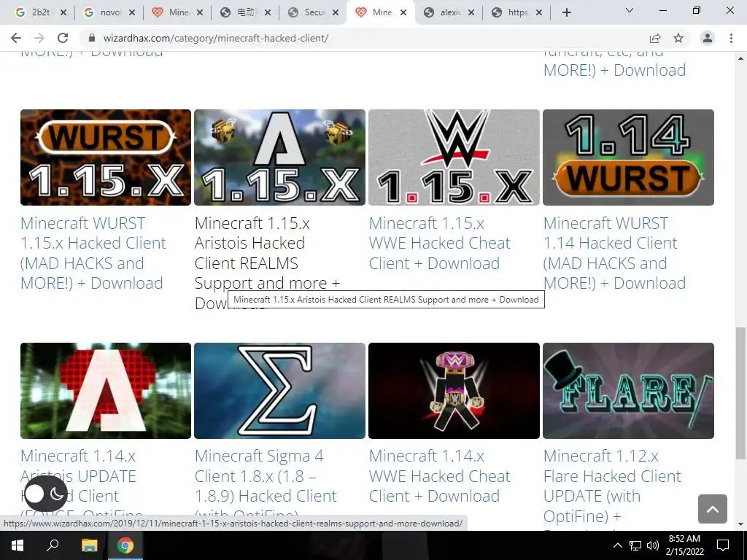Image resolution: width=747 pixels, height=560 pixels.
Task: Open the Aristois 1.15.x thumbnail
Action: point(279,157)
